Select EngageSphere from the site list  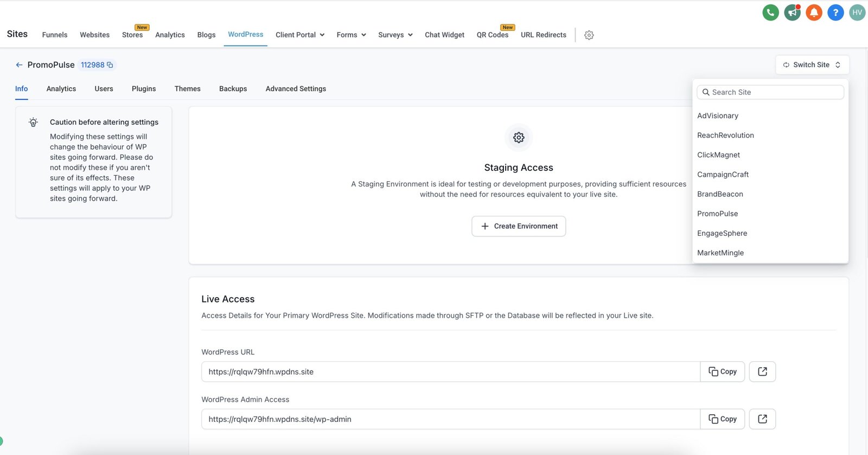click(722, 233)
